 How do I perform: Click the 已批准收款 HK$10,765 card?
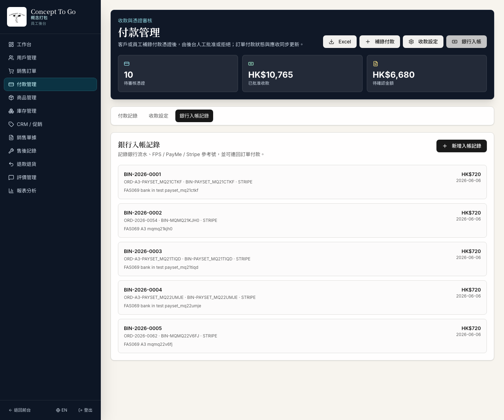[x=302, y=73]
